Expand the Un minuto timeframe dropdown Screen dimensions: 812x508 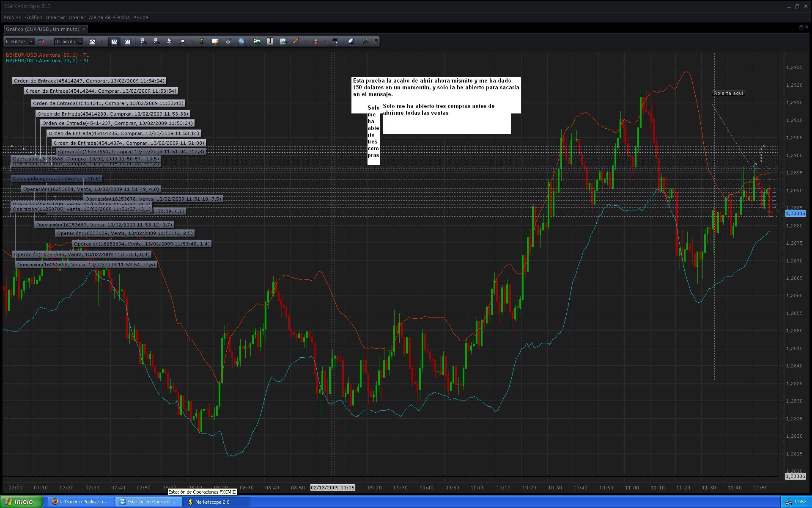80,41
